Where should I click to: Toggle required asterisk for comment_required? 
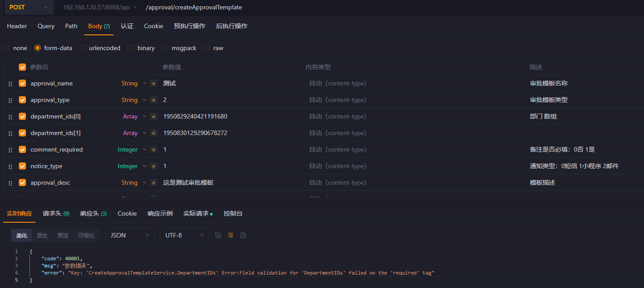point(154,150)
